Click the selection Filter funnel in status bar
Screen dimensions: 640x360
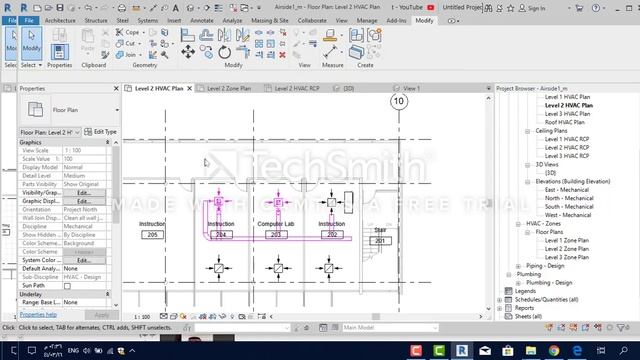pyautogui.click(x=621, y=327)
